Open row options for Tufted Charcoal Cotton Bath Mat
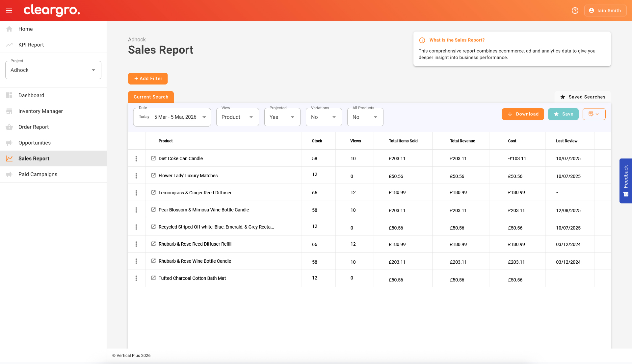The height and width of the screenshot is (364, 632). [136, 279]
